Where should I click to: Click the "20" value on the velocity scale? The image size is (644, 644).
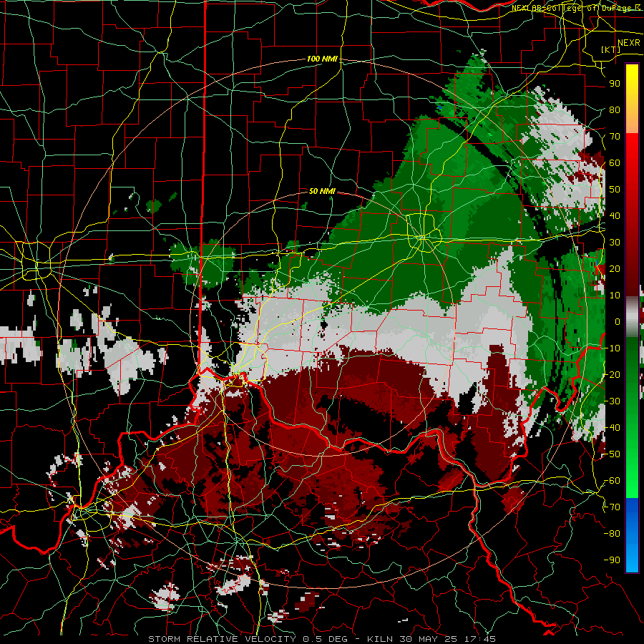tap(615, 269)
